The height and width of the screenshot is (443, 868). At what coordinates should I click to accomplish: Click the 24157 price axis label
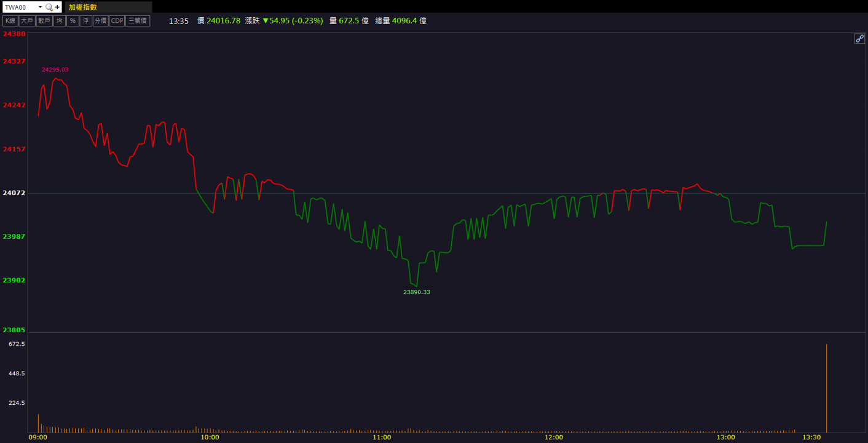[14, 149]
